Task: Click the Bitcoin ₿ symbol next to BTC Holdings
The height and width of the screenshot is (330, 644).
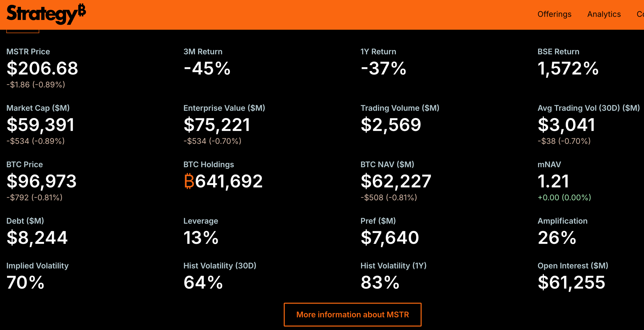Action: coord(189,181)
